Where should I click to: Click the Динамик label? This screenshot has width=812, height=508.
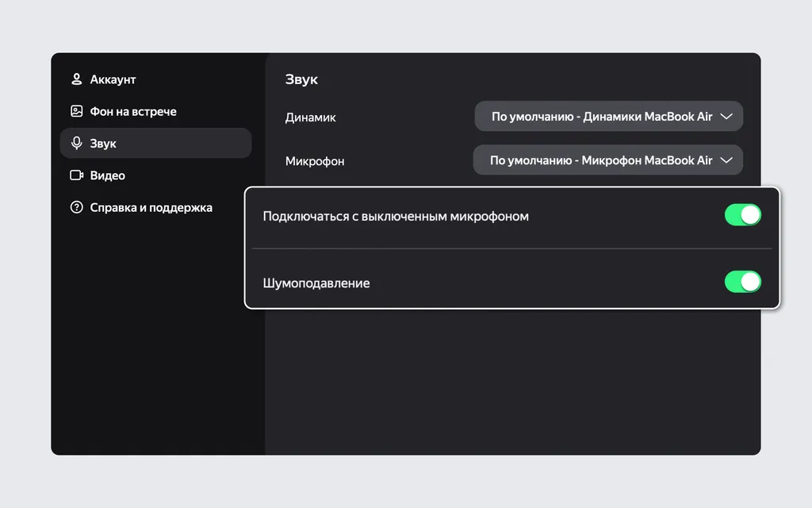tap(310, 117)
